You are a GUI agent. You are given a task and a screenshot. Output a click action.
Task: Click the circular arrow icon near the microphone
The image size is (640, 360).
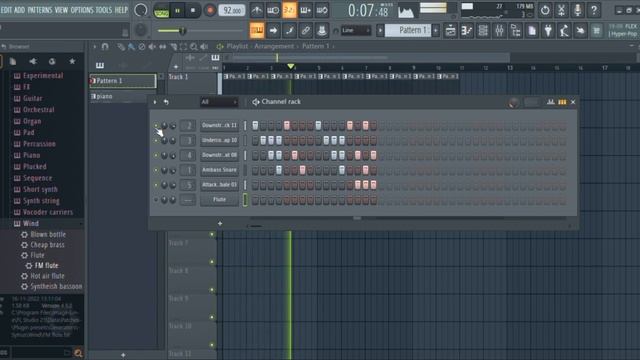[545, 10]
